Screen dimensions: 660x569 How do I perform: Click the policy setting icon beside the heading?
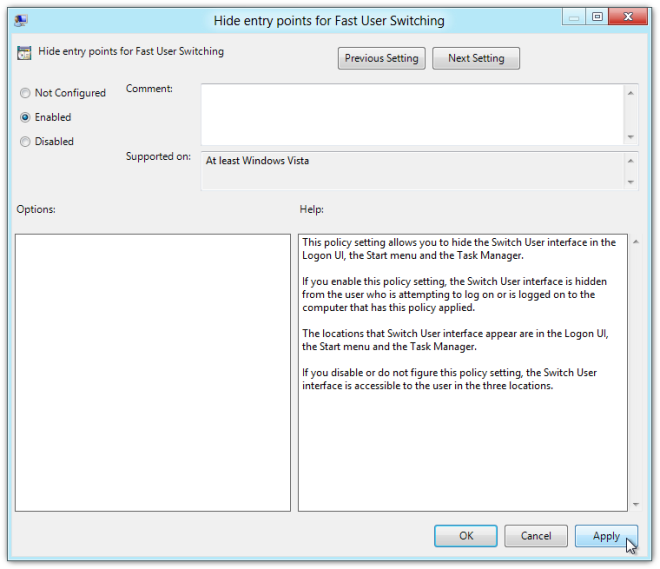coord(24,53)
